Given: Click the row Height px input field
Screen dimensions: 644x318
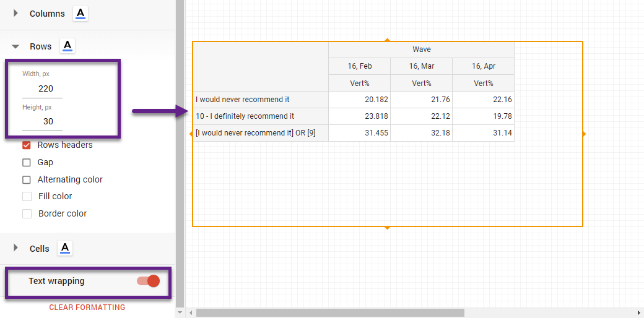Looking at the screenshot, I should (42, 121).
